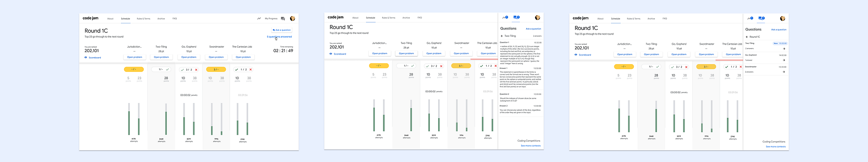
Task: Click code jam logo on time-remaining screen
Action: click(x=91, y=18)
